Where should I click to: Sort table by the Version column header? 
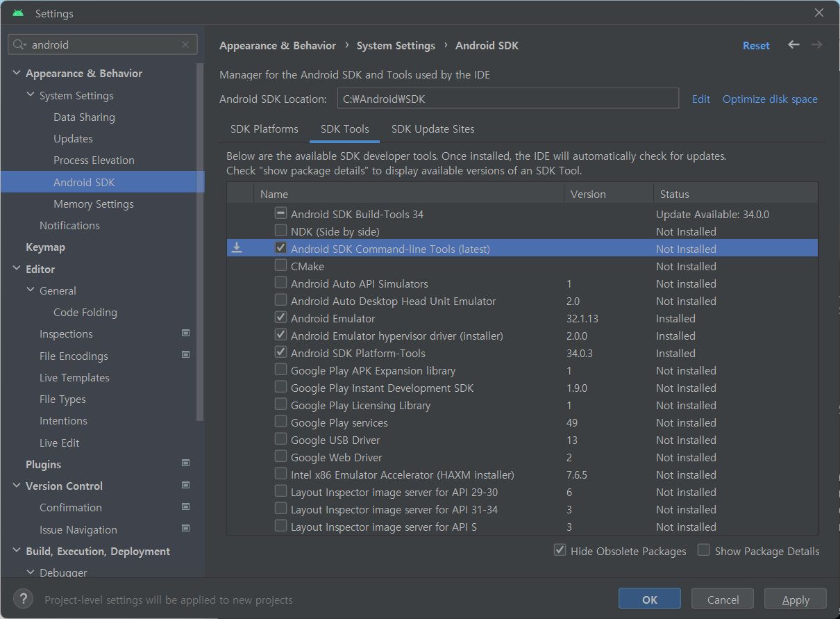pyautogui.click(x=609, y=194)
